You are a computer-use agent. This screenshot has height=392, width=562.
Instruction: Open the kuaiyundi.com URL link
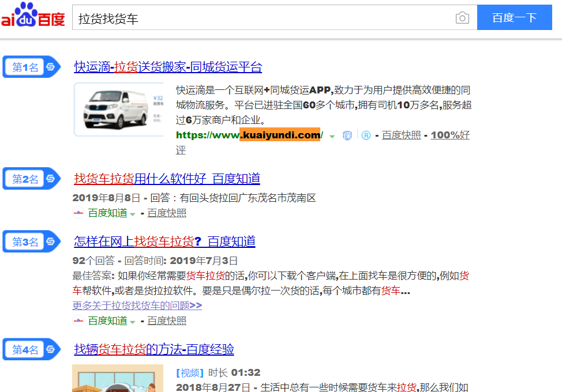[x=249, y=135]
